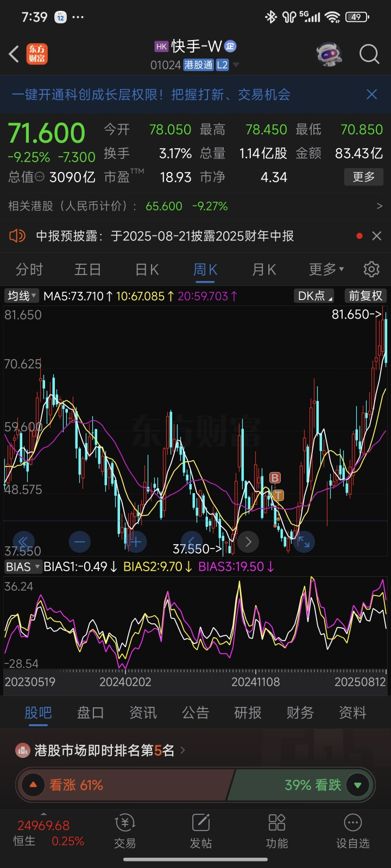Image resolution: width=391 pixels, height=868 pixels.
Task: Open the 均线 indicator dropdown
Action: tap(22, 296)
